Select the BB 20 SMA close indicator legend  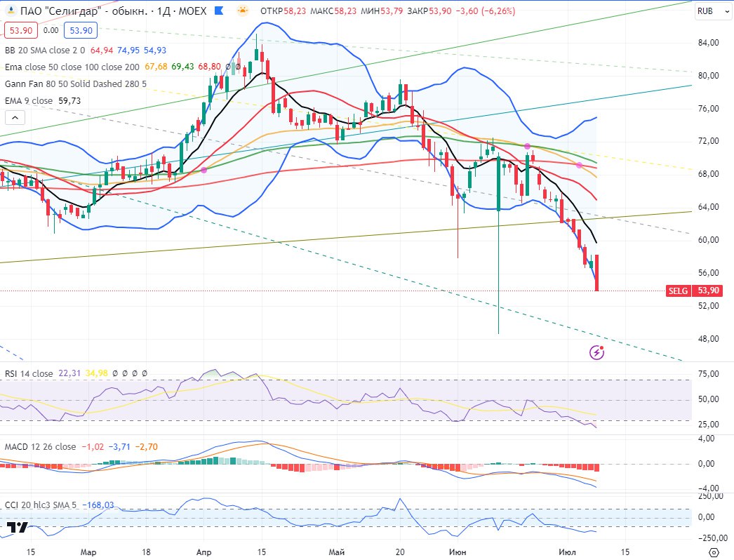click(x=45, y=50)
